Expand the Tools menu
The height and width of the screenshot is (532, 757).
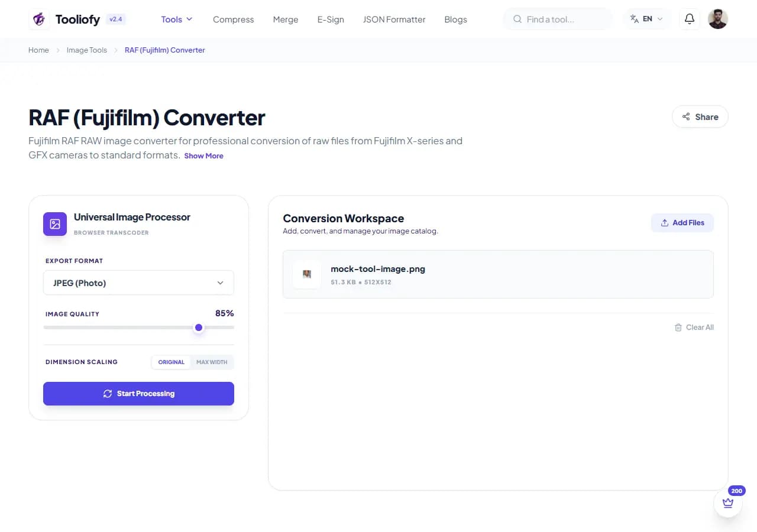coord(177,19)
